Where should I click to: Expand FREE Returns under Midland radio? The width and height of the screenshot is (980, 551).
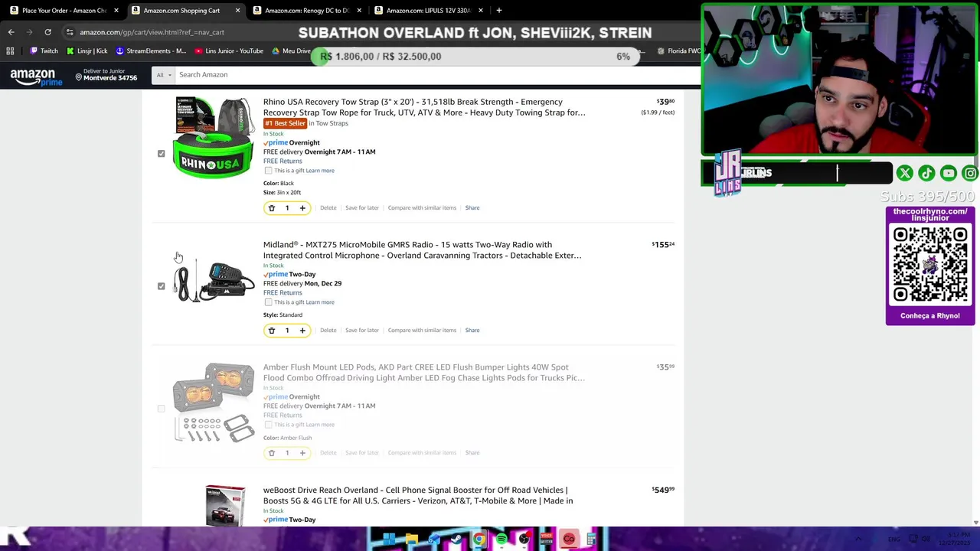click(x=283, y=293)
